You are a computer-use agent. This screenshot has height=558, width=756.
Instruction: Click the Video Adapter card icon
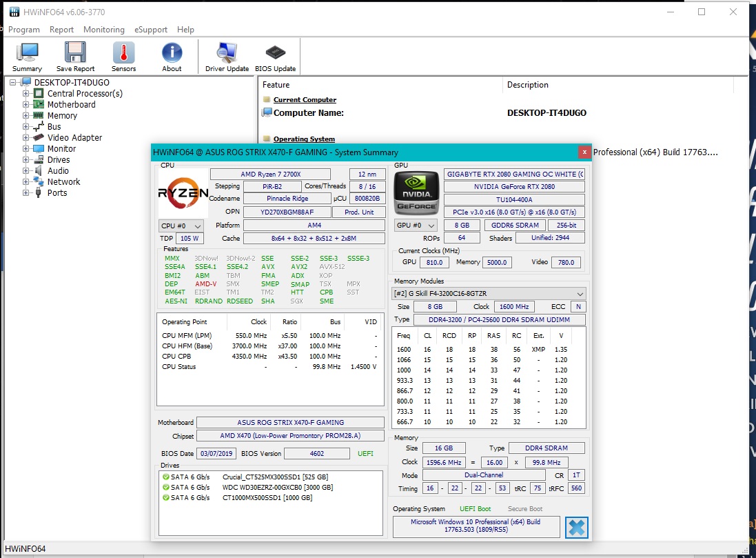(39, 137)
